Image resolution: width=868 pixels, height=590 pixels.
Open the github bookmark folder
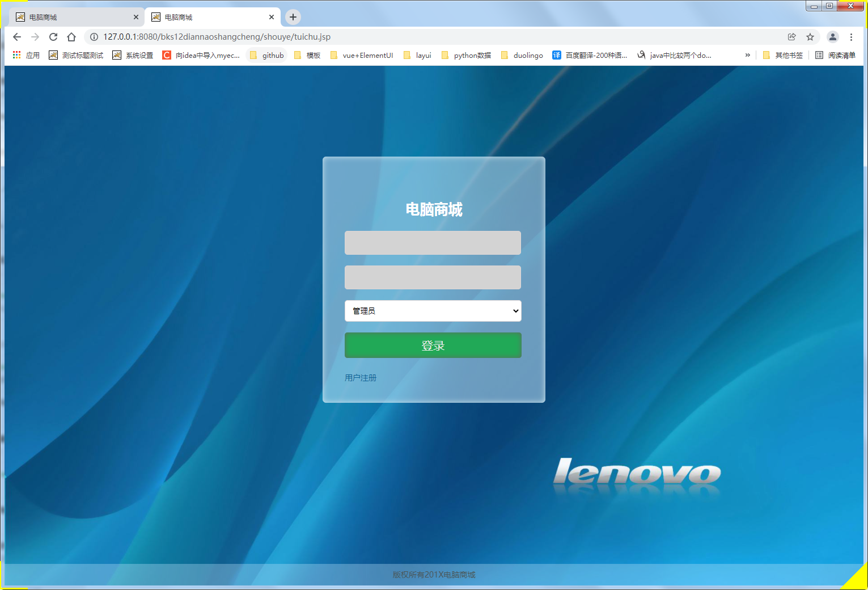(267, 55)
